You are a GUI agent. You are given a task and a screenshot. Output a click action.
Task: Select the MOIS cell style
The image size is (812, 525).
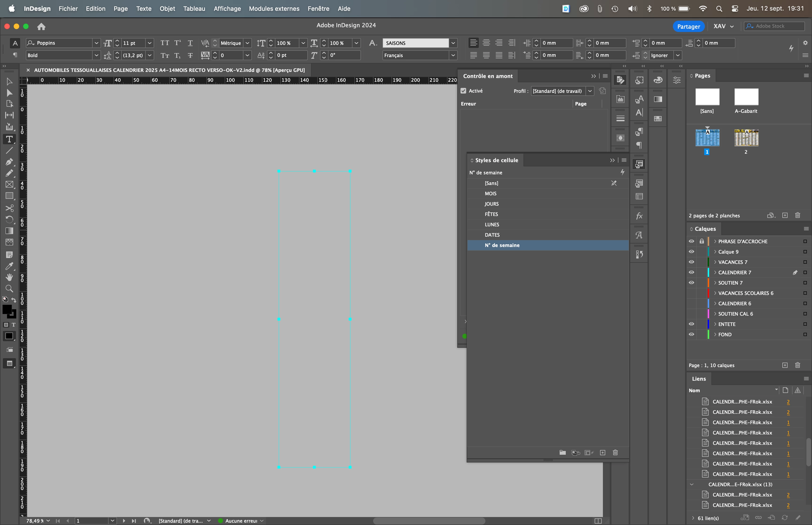pyautogui.click(x=490, y=193)
